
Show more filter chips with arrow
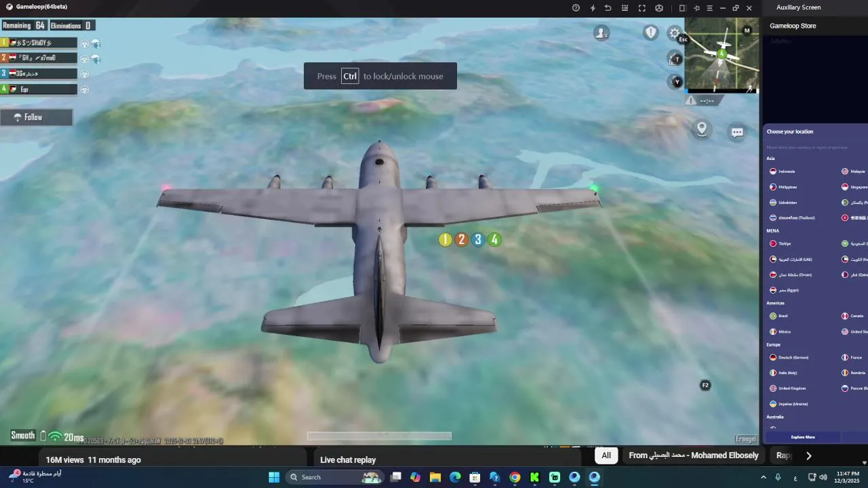(x=808, y=455)
